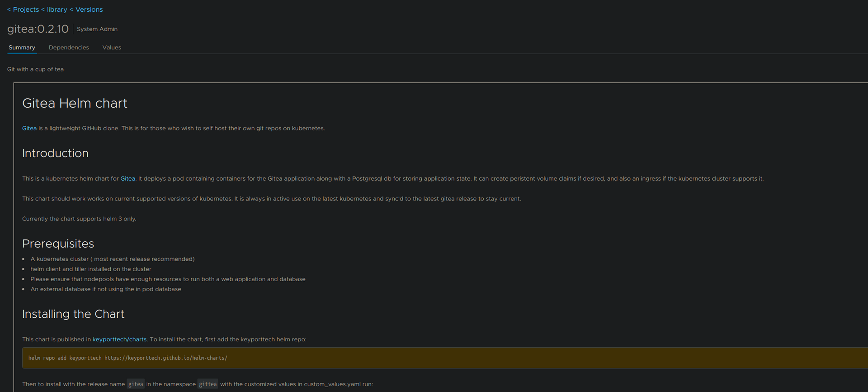Switch to the Dependencies tab
The image size is (868, 392).
[x=69, y=48]
